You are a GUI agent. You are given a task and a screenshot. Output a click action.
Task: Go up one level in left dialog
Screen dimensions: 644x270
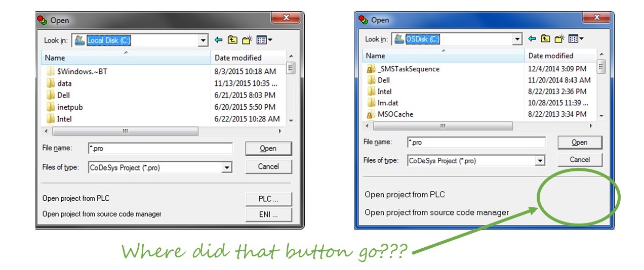click(x=232, y=40)
